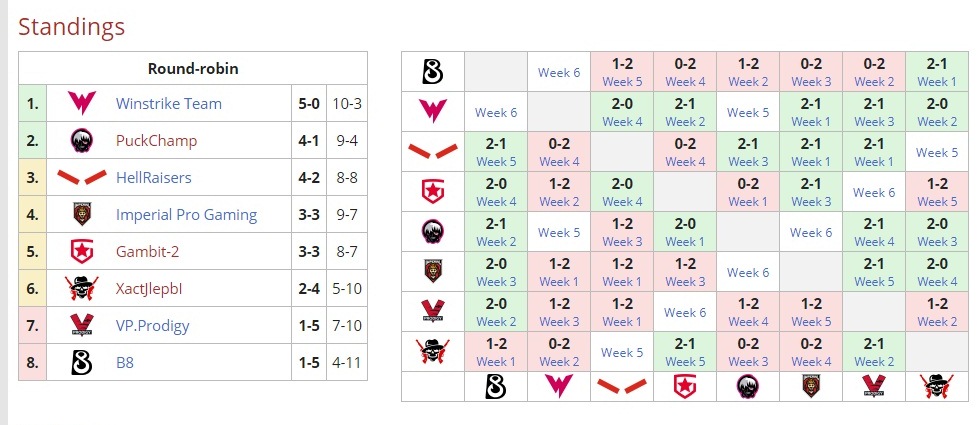Screen dimensions: 980x425
Task: Click the B8 logo in the crosstable's bottom row
Action: click(x=496, y=386)
